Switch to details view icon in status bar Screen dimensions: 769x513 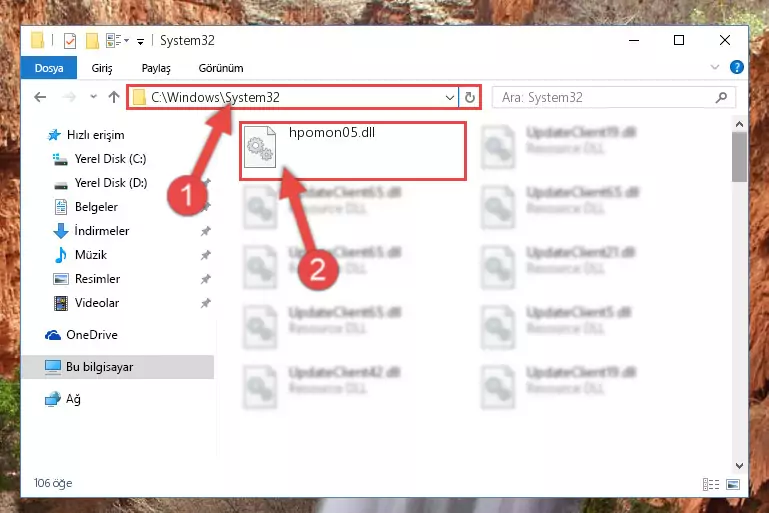click(711, 485)
